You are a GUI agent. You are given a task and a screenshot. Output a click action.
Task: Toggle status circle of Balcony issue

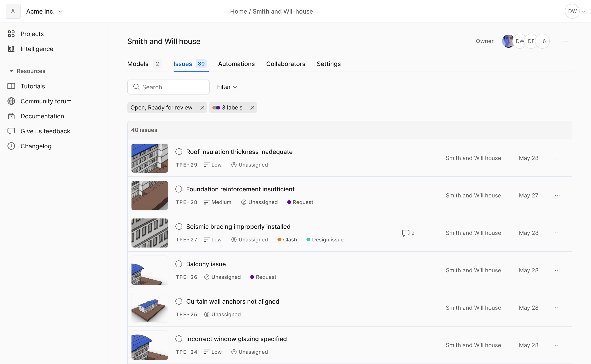[x=179, y=264]
